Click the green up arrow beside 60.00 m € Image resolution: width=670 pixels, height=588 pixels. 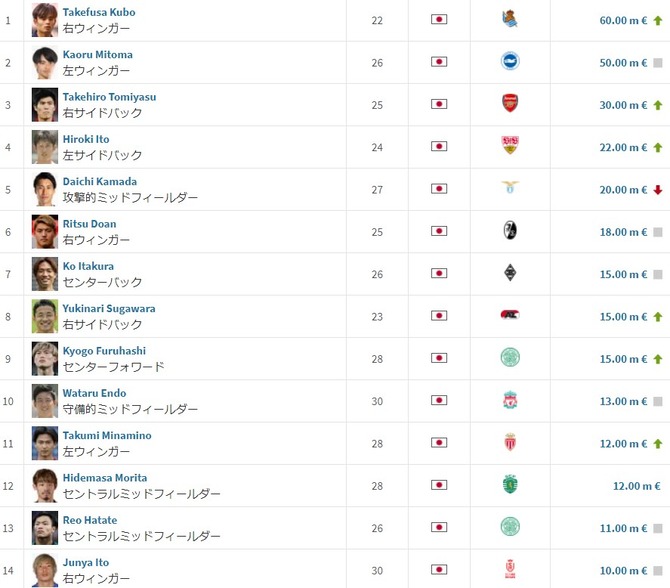pyautogui.click(x=658, y=21)
